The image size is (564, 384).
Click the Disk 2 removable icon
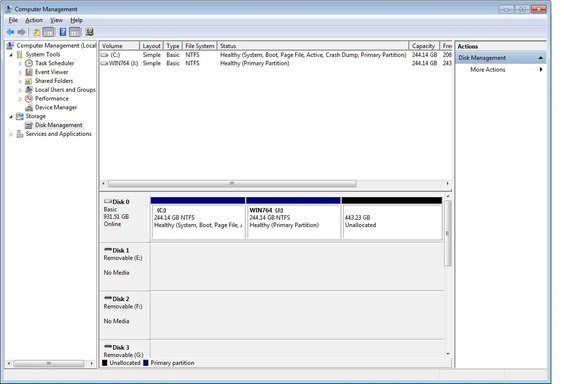[108, 298]
